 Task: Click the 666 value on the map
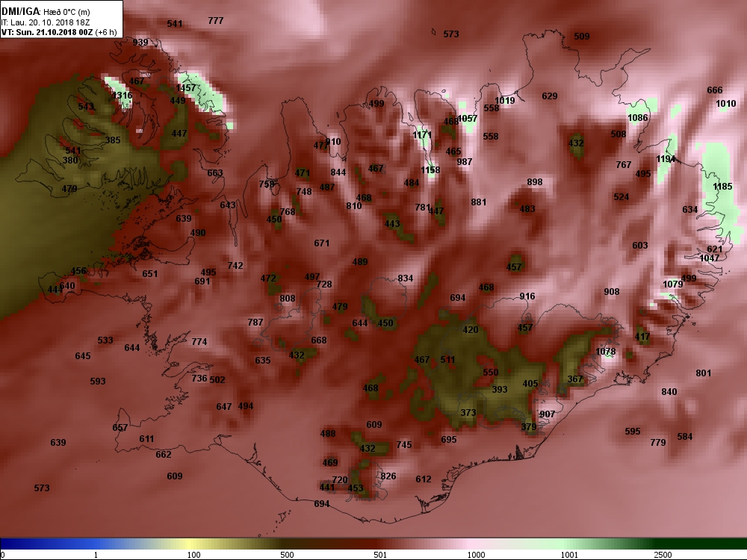715,90
